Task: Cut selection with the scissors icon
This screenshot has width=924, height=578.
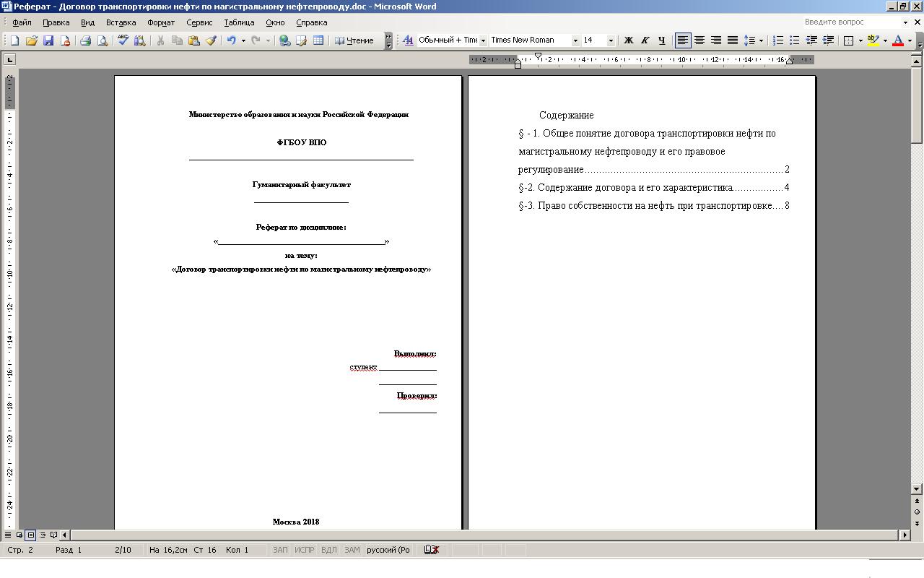Action: 160,40
